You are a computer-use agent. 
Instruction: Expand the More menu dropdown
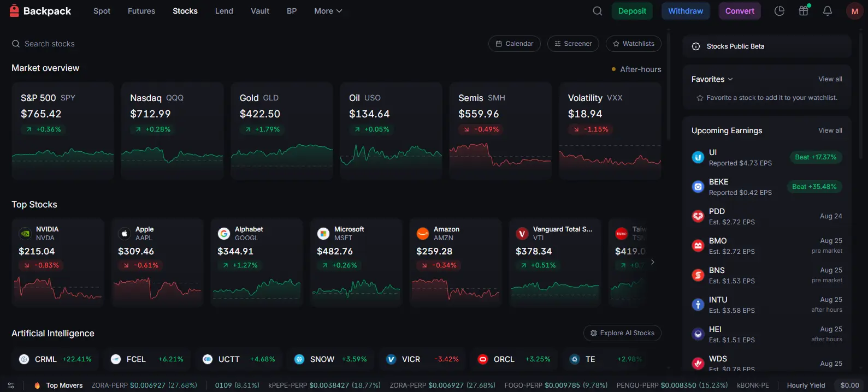point(328,11)
